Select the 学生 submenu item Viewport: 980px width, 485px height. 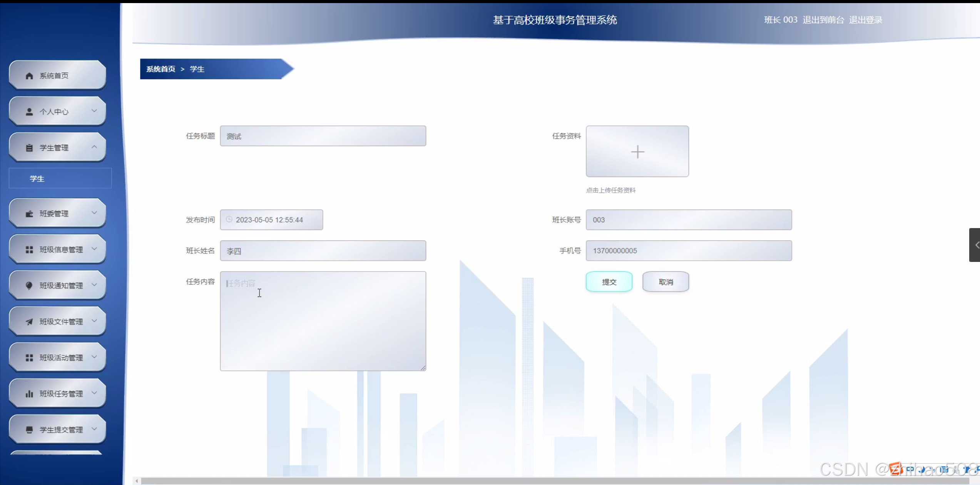[x=37, y=179]
